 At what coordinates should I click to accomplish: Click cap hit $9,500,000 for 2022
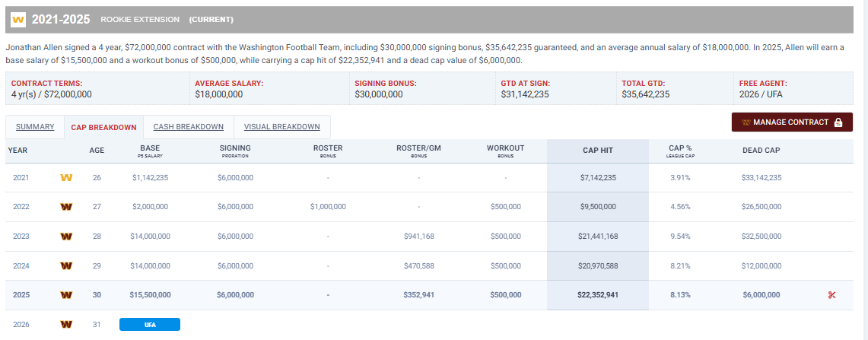[598, 207]
